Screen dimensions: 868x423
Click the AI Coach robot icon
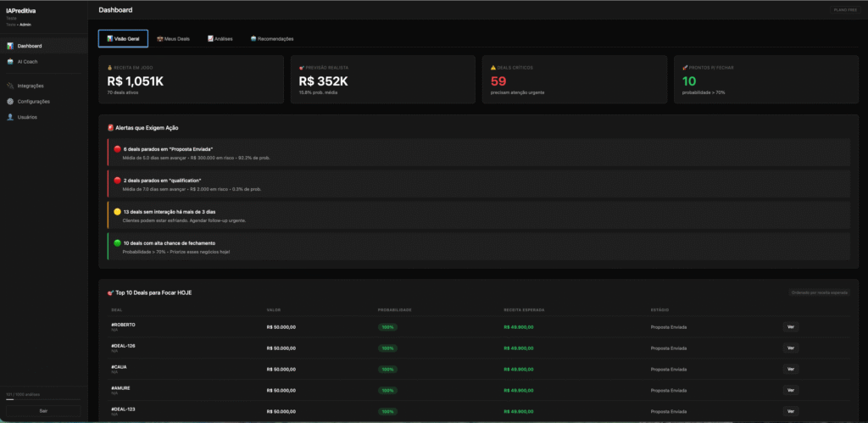click(10, 62)
